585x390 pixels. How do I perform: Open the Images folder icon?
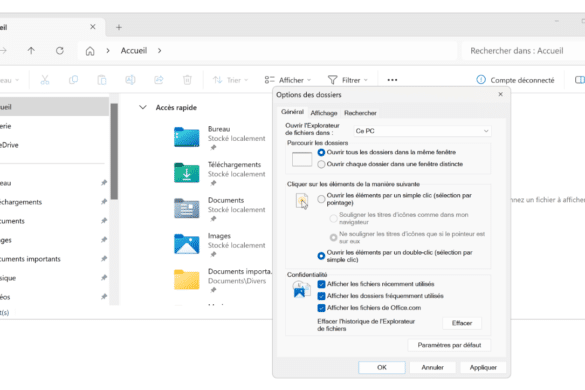click(x=187, y=244)
